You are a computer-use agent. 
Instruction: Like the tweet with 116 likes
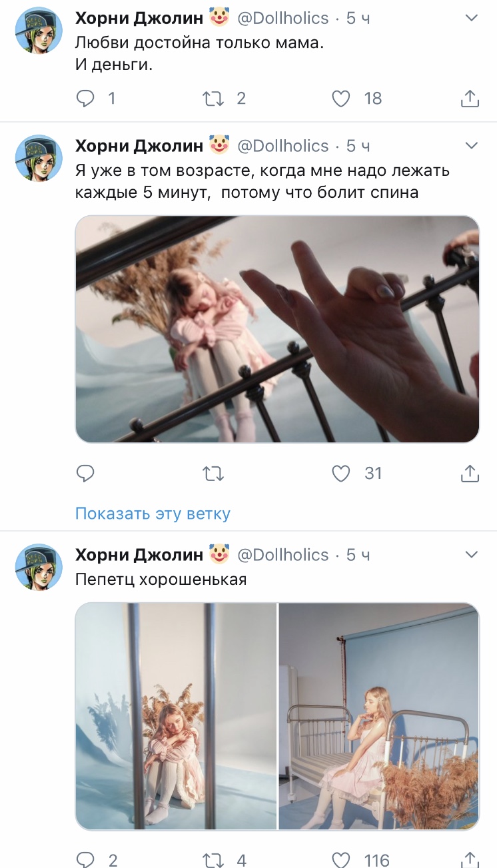341,859
